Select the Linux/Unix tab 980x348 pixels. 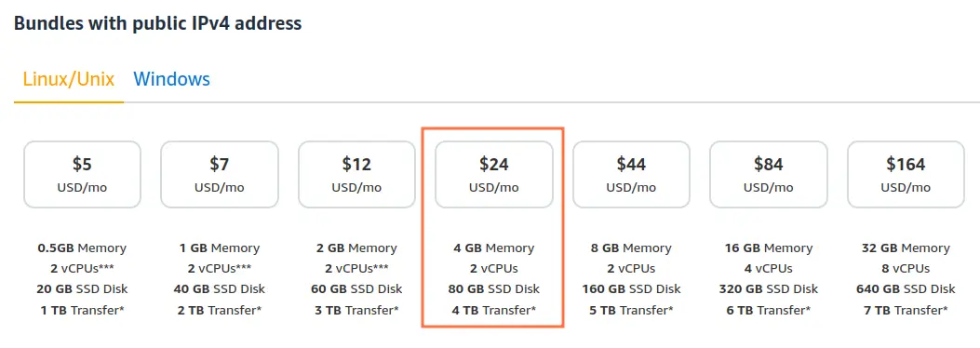pos(69,79)
